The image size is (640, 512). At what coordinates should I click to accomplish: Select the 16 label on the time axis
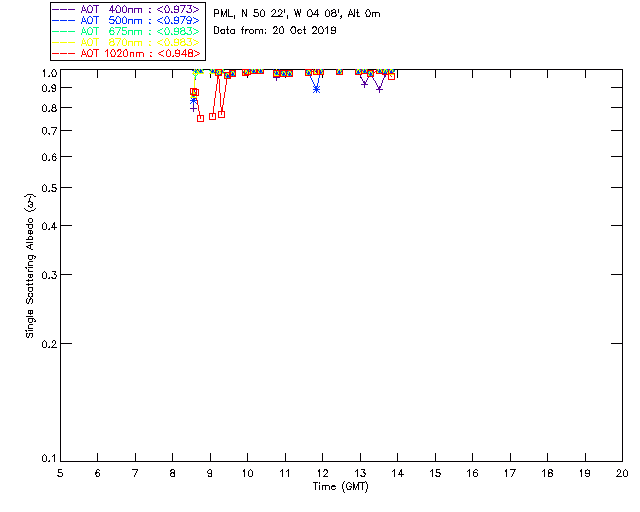473,473
